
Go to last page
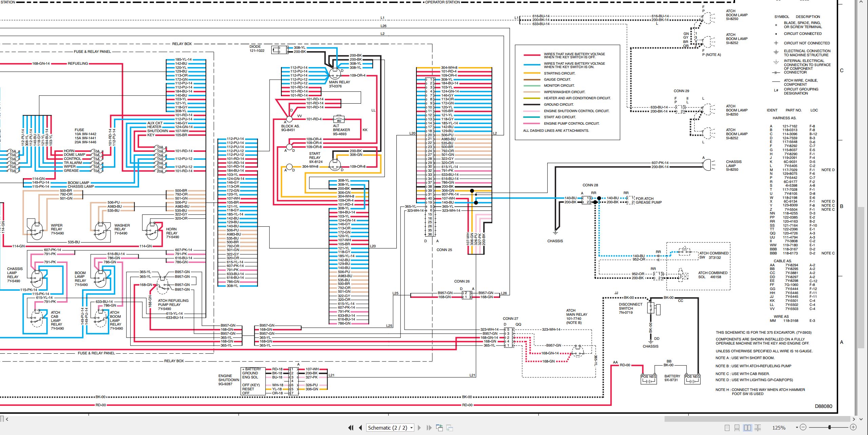click(429, 428)
